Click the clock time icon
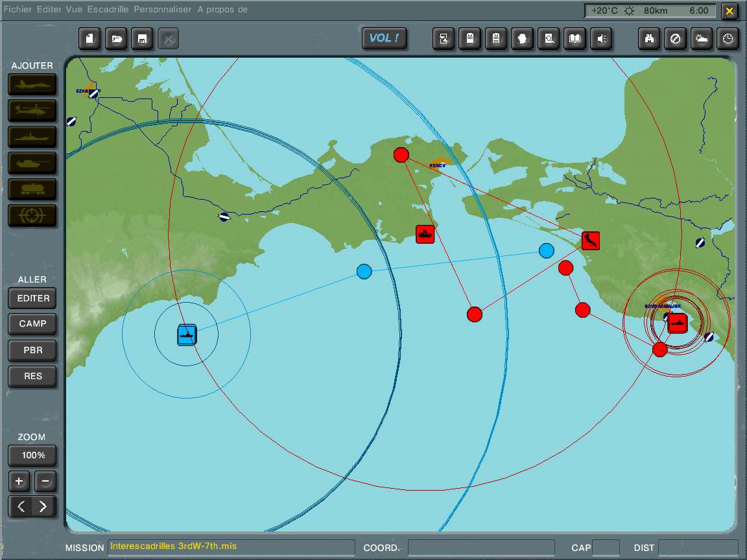This screenshot has height=560, width=747. click(x=728, y=39)
